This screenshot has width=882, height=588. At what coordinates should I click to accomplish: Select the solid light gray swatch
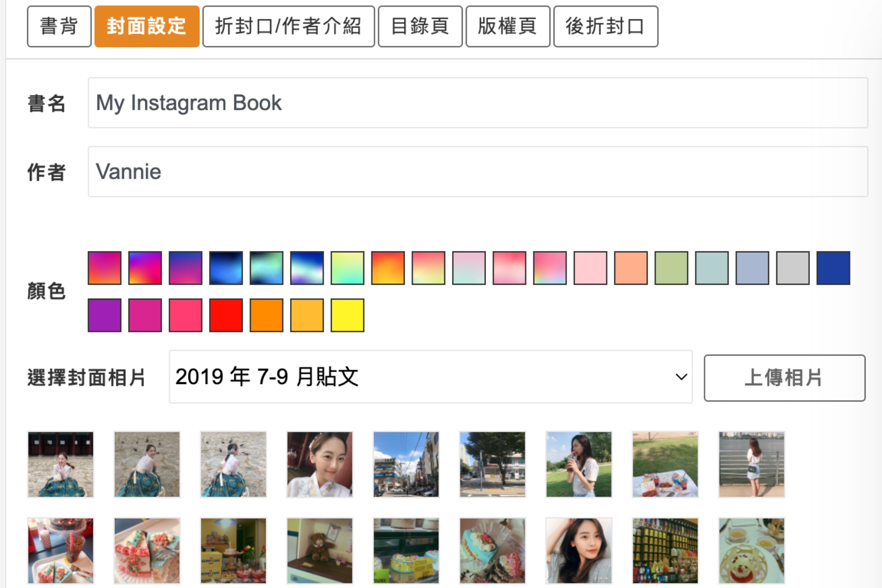click(793, 268)
